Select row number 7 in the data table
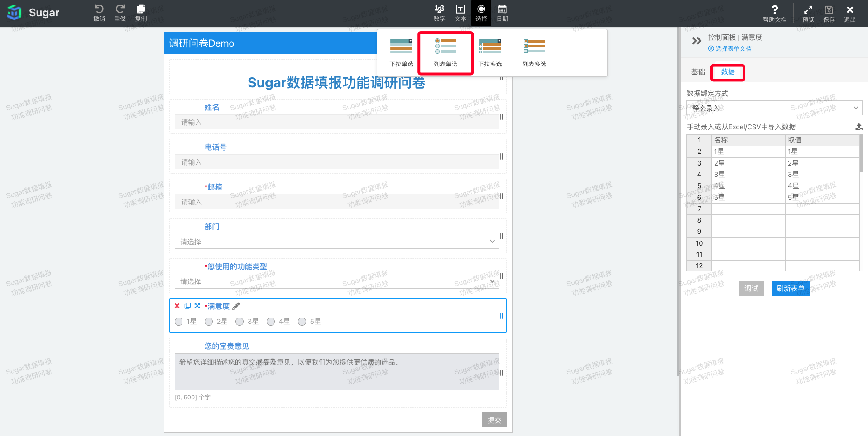Image resolution: width=868 pixels, height=436 pixels. click(699, 209)
